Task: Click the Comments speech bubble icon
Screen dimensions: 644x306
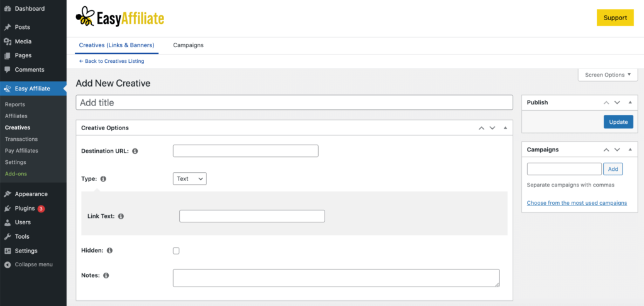Action: [8, 70]
